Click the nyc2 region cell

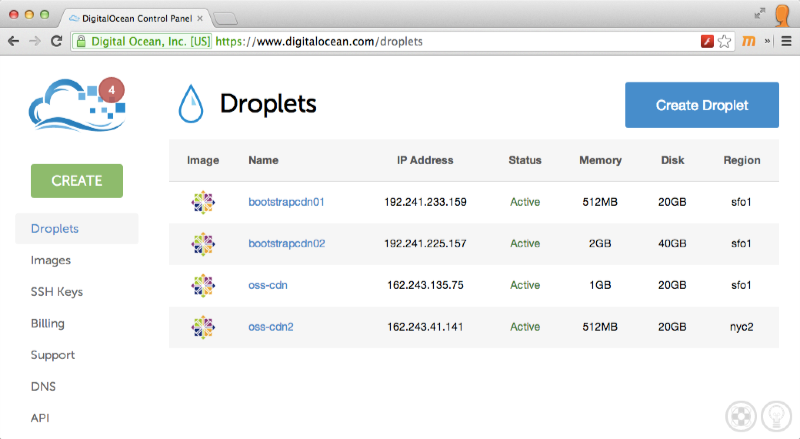point(741,327)
